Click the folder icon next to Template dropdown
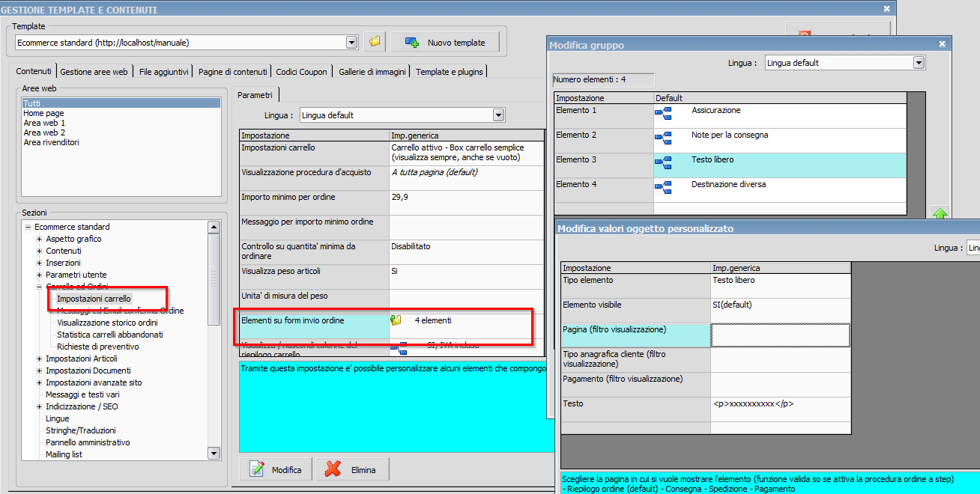This screenshot has height=494, width=980. [x=375, y=43]
